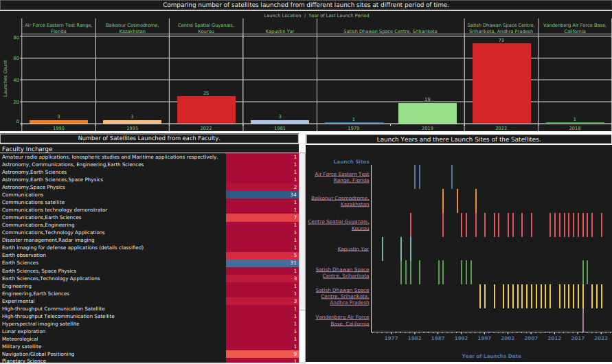The width and height of the screenshot is (612, 364).
Task: Select the Centre Spatial Guyanais, Kourou link
Action: click(x=339, y=225)
